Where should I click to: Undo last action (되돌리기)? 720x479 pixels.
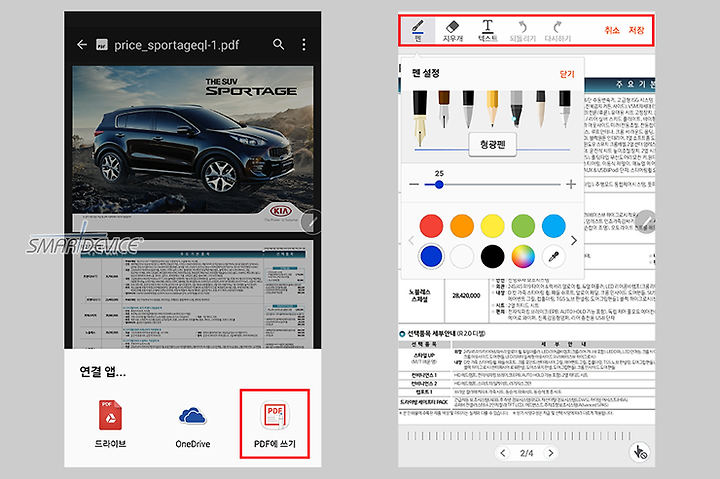(523, 30)
